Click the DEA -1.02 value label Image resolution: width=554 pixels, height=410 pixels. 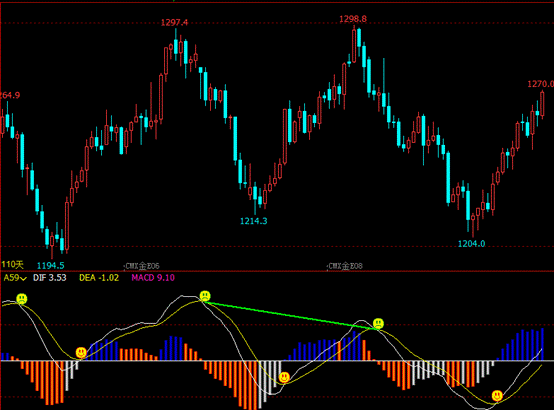pos(99,278)
